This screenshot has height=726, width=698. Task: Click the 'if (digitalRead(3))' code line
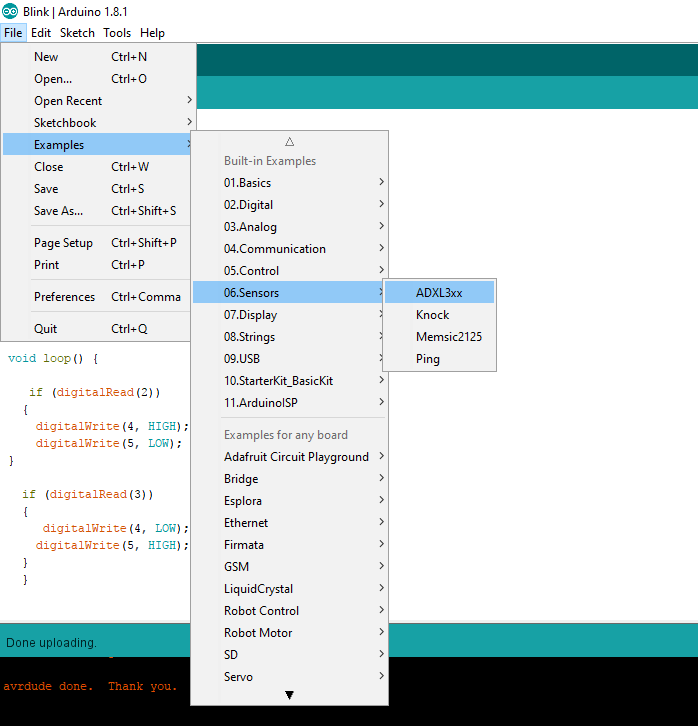coord(87,494)
